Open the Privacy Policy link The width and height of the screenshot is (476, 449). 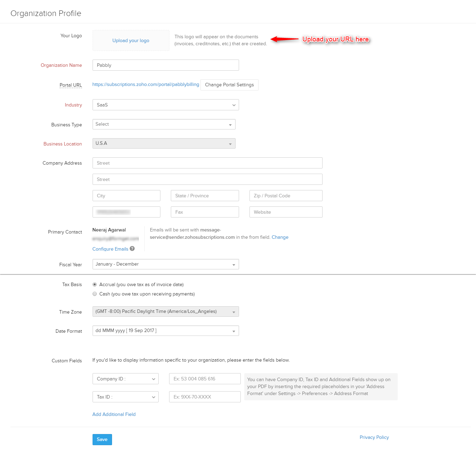tap(374, 437)
